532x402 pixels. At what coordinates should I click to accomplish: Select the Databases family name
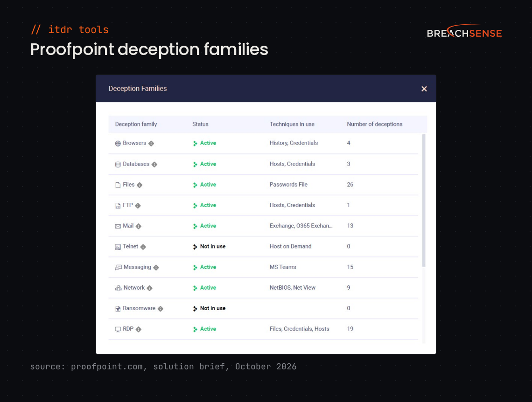(136, 164)
